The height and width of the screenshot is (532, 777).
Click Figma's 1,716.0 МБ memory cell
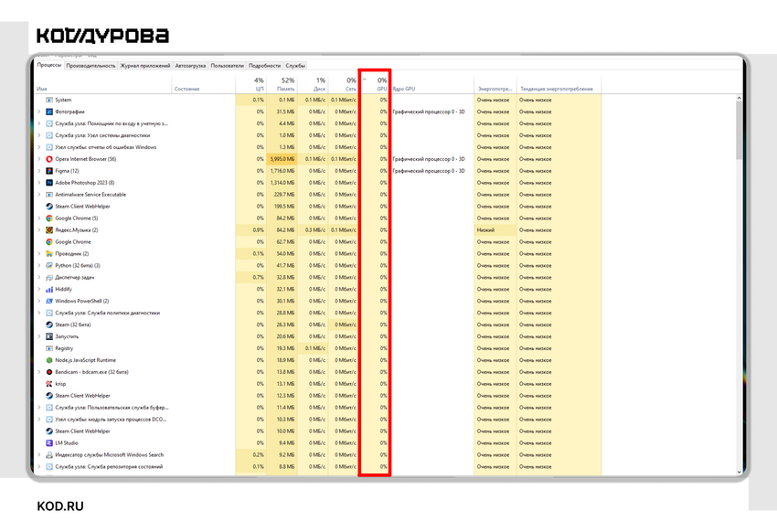(x=282, y=171)
